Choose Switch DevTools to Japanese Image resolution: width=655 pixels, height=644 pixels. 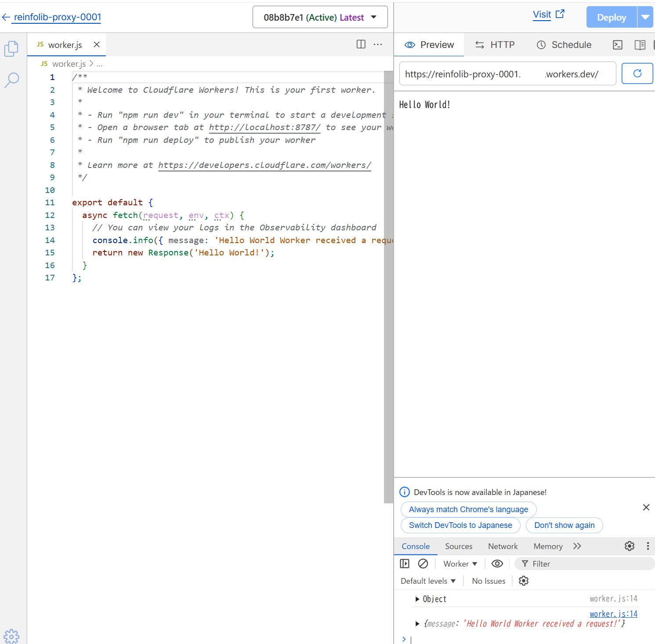pyautogui.click(x=460, y=525)
